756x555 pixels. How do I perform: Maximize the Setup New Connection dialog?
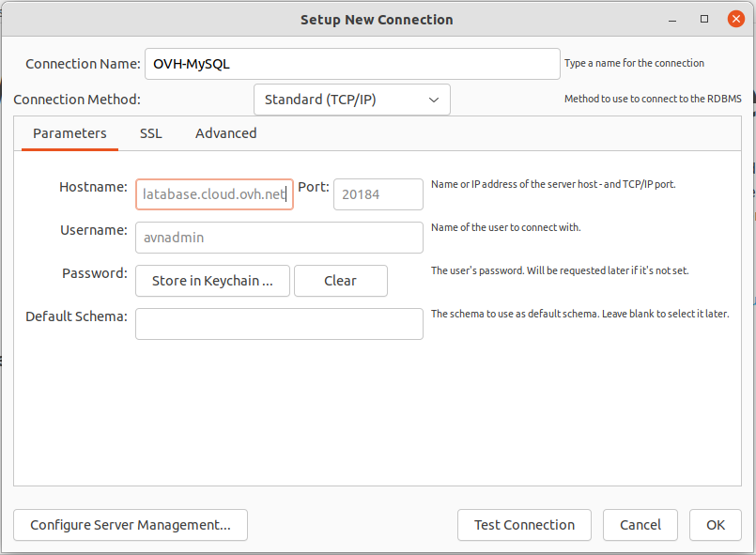click(704, 19)
